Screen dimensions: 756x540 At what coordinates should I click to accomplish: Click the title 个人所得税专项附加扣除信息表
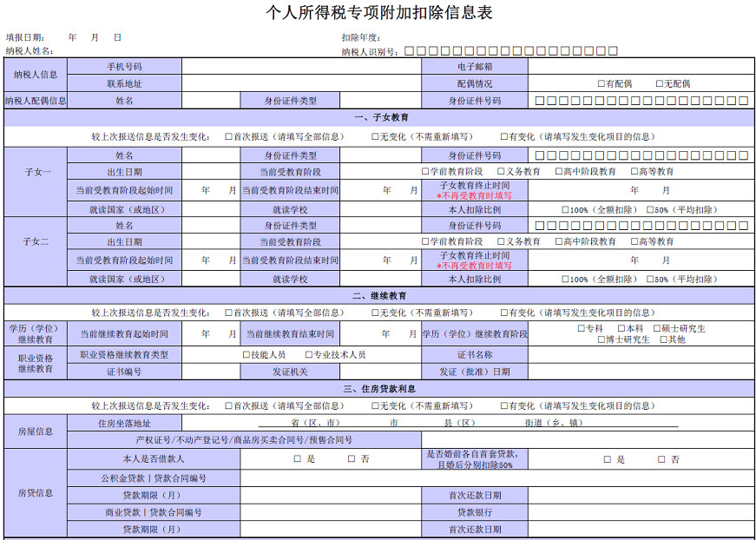tap(379, 13)
